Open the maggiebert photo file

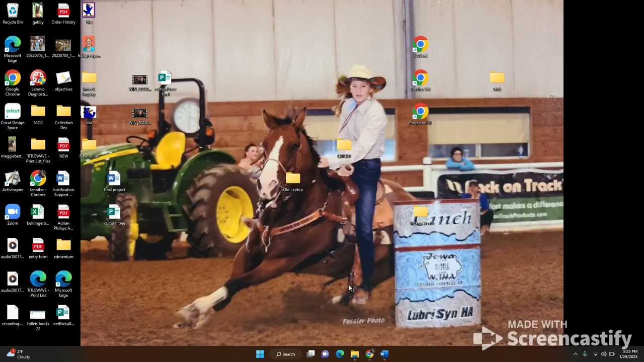click(x=13, y=147)
